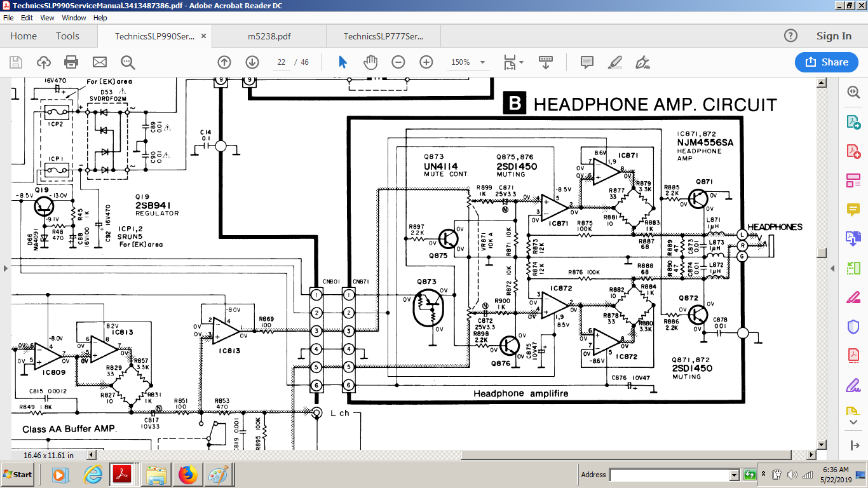Expand the left navigation pane arrow
Image resolution: width=868 pixels, height=488 pixels.
(5, 268)
